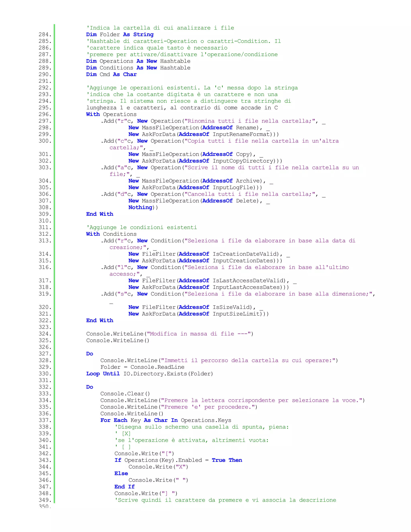Click 'If Operations(Key).Enabled = True Then'
The image size is (411, 532).
pyautogui.click(x=178, y=460)
